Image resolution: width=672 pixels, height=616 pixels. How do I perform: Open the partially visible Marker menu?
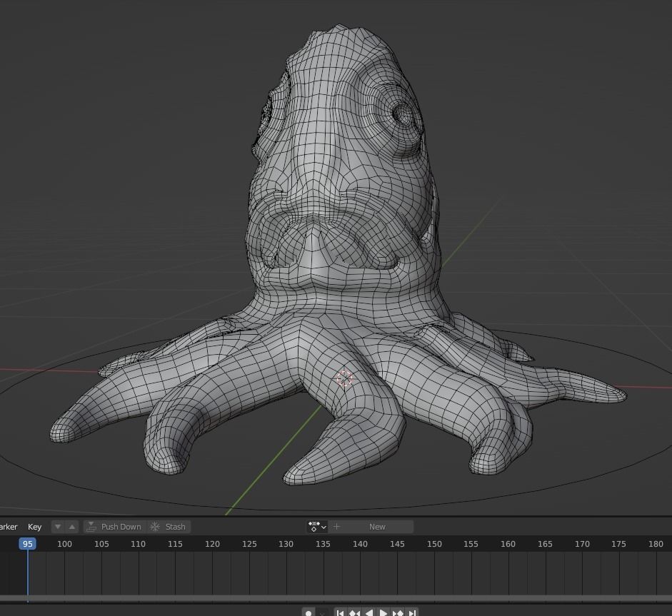click(x=8, y=527)
